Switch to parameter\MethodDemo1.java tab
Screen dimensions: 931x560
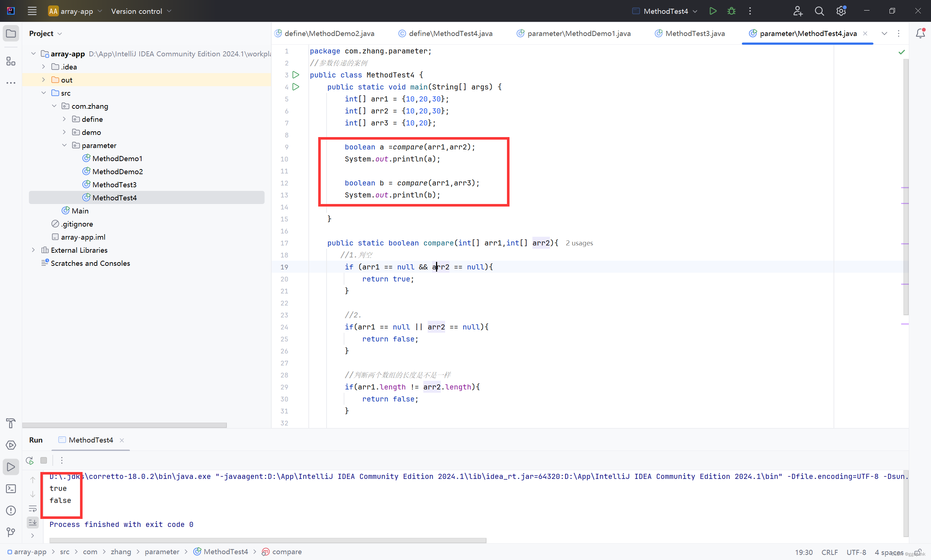tap(574, 33)
